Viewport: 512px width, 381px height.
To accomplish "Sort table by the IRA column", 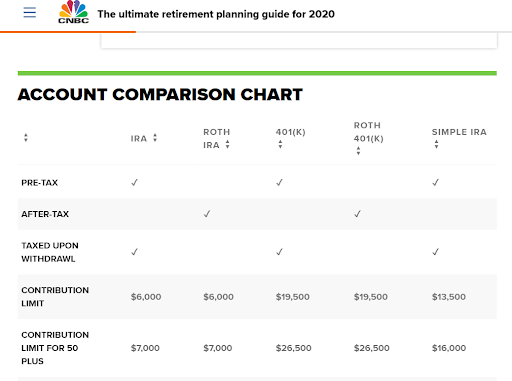I will click(155, 138).
